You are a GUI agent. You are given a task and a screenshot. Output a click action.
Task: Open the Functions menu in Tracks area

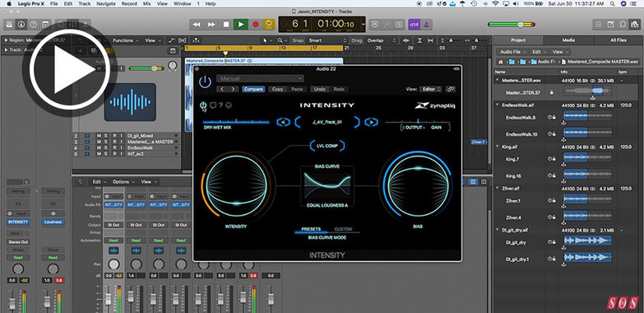(x=126, y=40)
